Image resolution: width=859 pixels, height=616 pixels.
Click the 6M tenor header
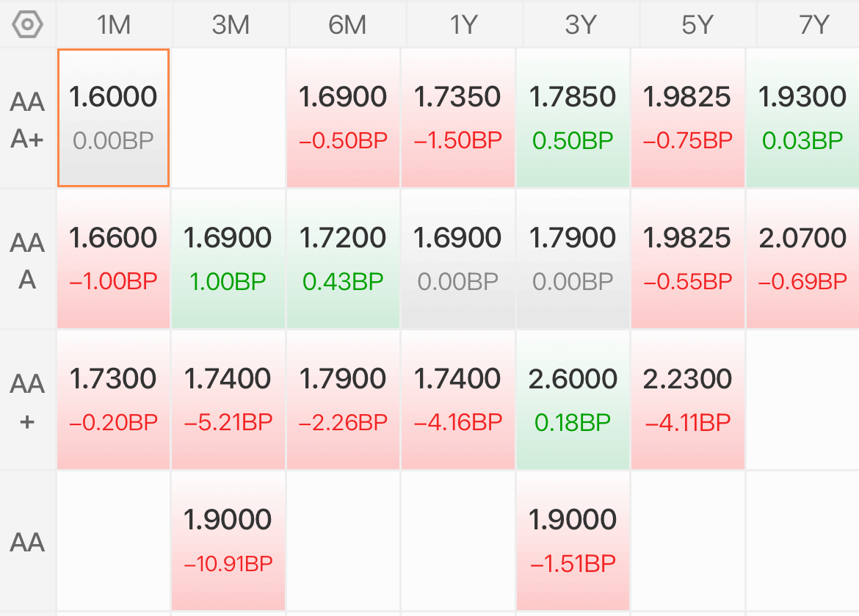point(347,25)
